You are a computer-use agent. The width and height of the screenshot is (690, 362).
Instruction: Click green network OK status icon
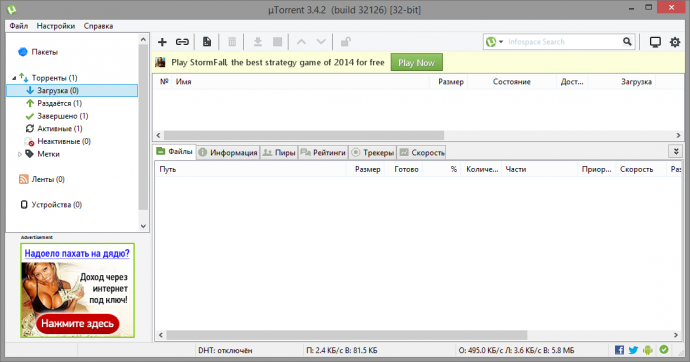point(664,350)
